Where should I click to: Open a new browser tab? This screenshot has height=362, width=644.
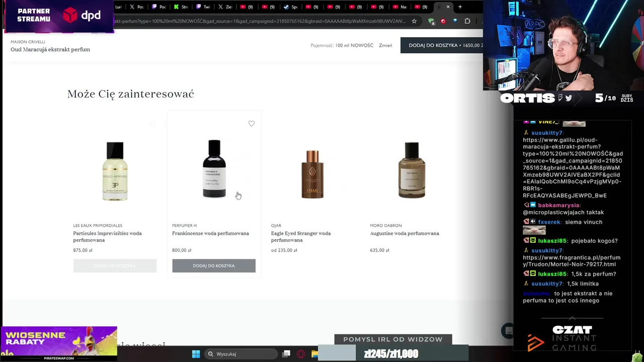(x=460, y=7)
